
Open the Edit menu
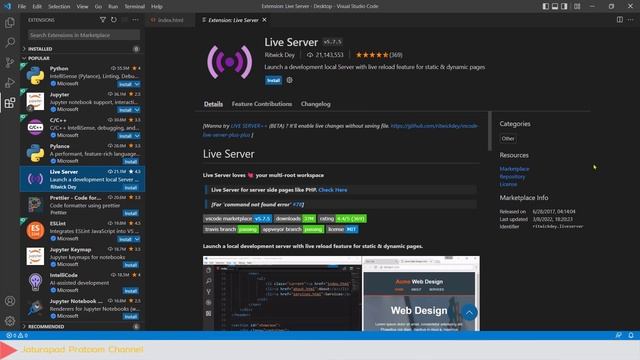pyautogui.click(x=37, y=6)
